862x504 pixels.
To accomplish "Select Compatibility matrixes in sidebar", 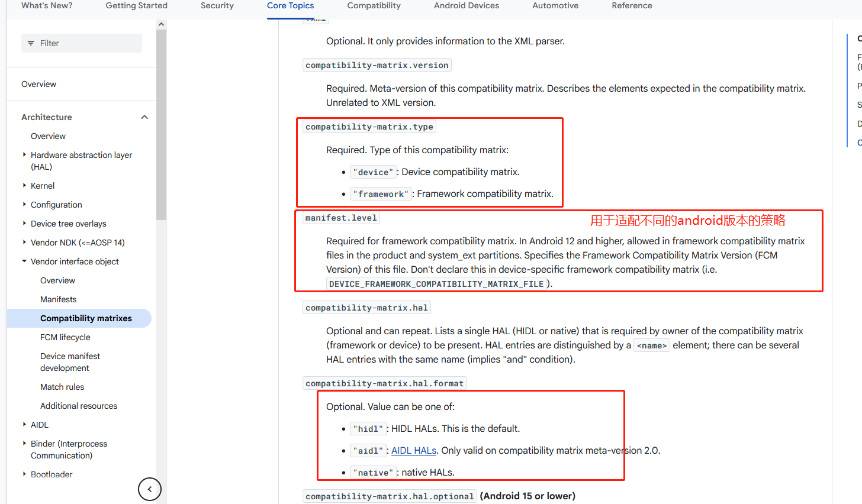I will (x=86, y=318).
